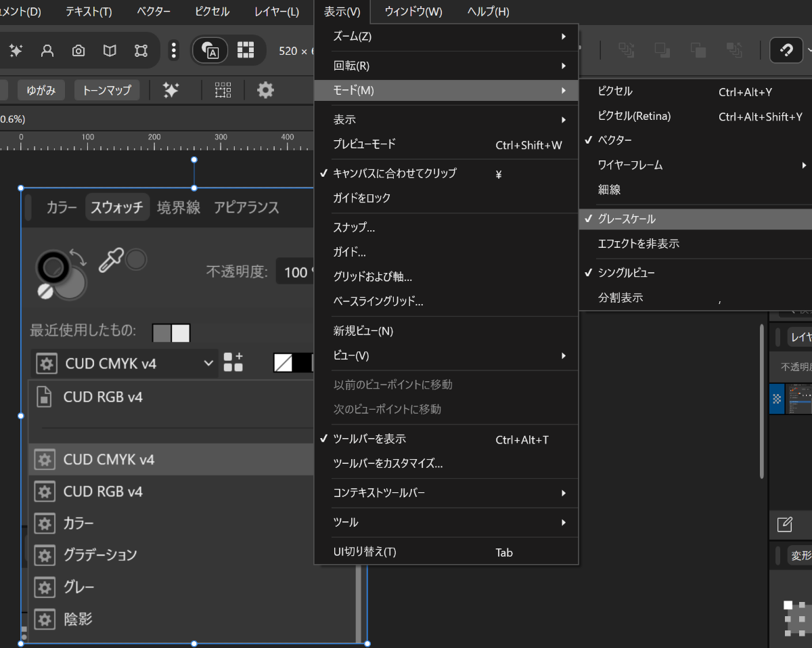Select 細線 hairline view mode
Image resolution: width=812 pixels, height=648 pixels.
696,190
